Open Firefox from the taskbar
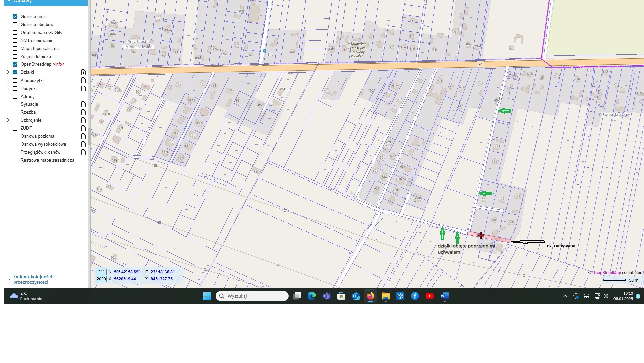This screenshot has width=644, height=363. pyautogui.click(x=370, y=296)
